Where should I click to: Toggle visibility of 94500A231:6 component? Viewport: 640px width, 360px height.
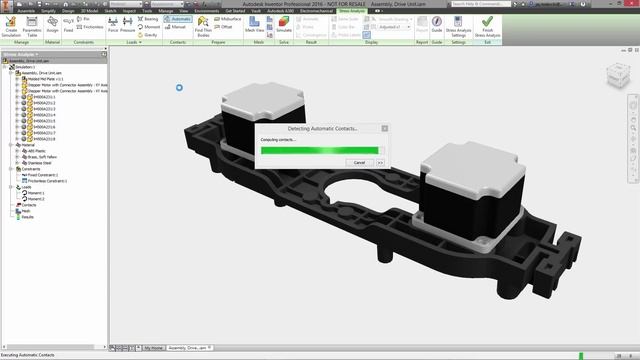pos(24,127)
